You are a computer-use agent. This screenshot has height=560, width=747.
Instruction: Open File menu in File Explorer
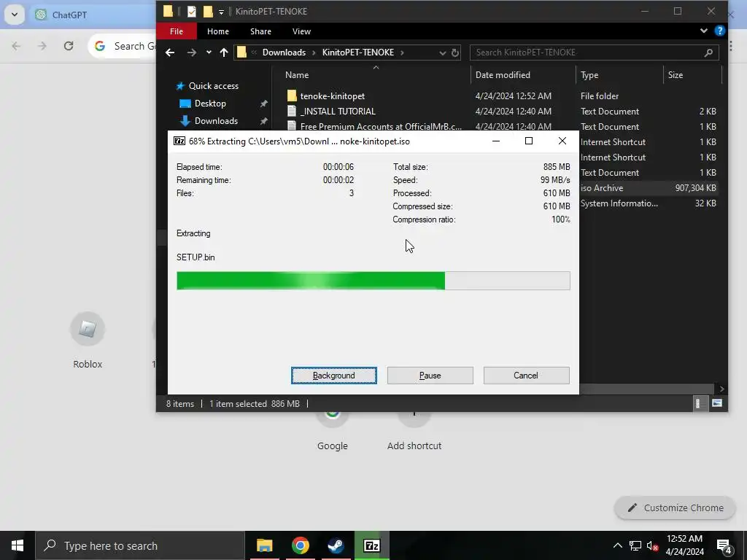pos(177,31)
